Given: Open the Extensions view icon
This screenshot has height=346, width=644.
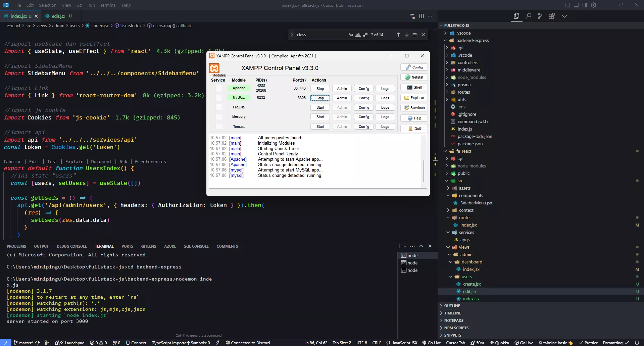Looking at the screenshot, I should (552, 16).
